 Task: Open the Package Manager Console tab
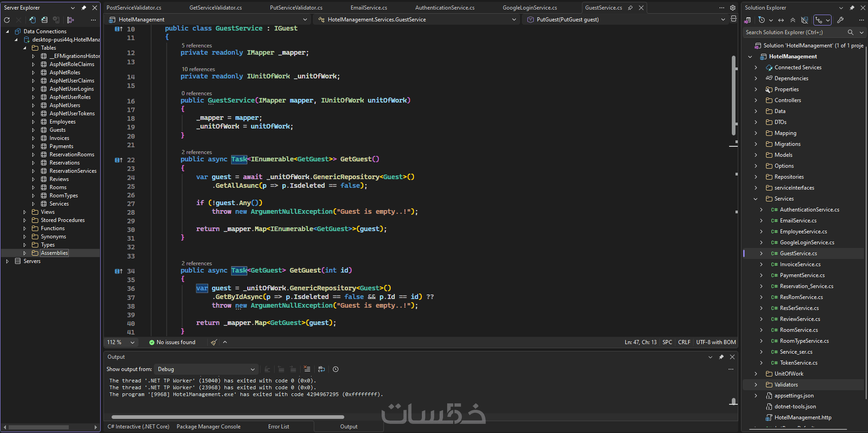(x=209, y=427)
